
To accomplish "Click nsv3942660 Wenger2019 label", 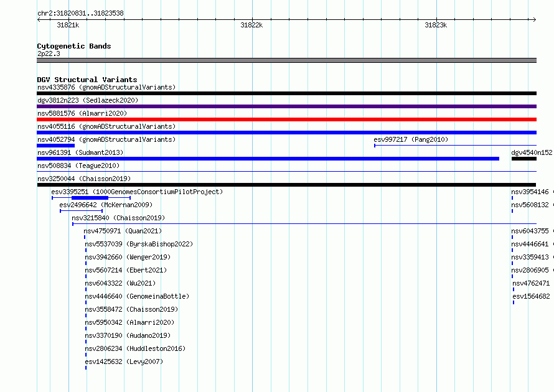I will coord(128,257).
